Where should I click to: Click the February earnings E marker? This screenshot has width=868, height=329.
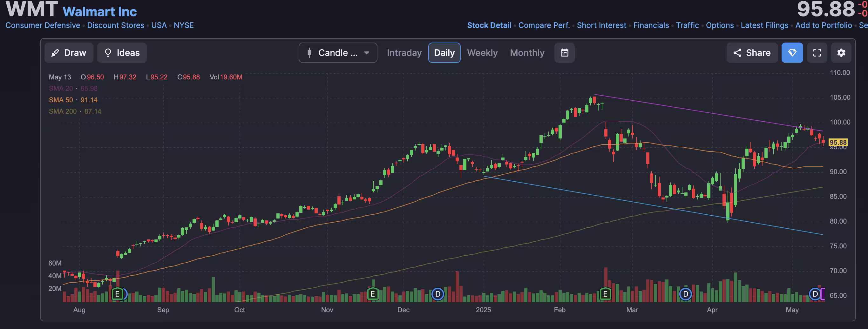pyautogui.click(x=605, y=294)
